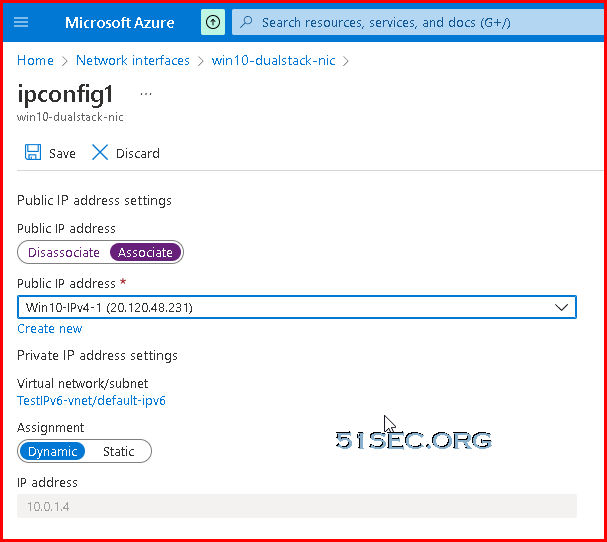
Task: Click the Discard button label
Action: click(138, 153)
